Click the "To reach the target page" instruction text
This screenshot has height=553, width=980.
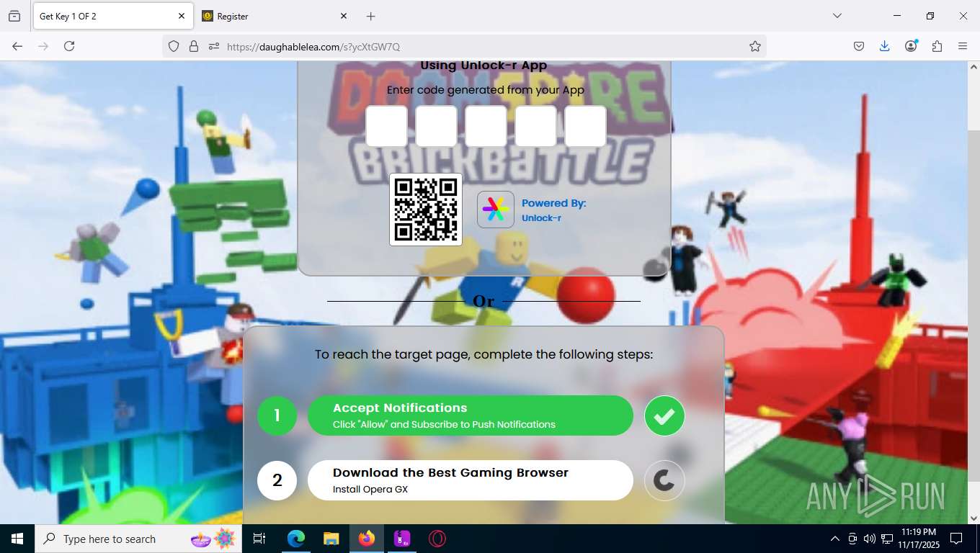click(x=484, y=354)
